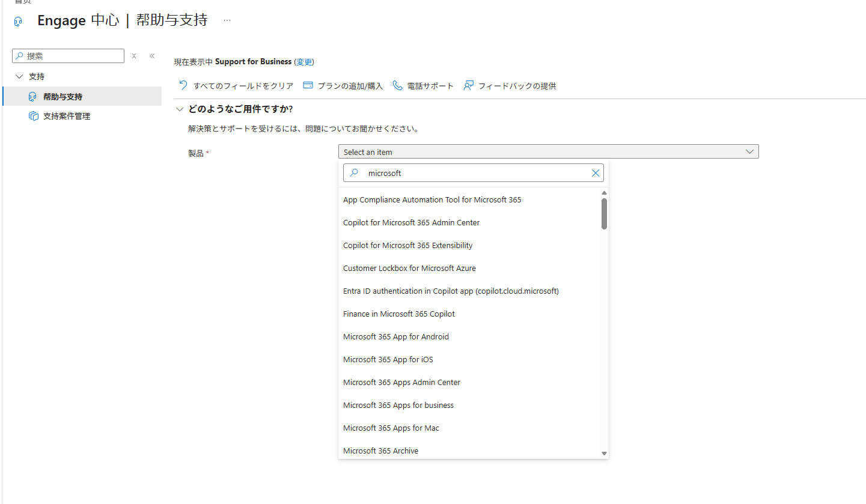This screenshot has height=504, width=866.
Task: Select Finance in Microsoft 365 Copilot
Action: pos(469,314)
